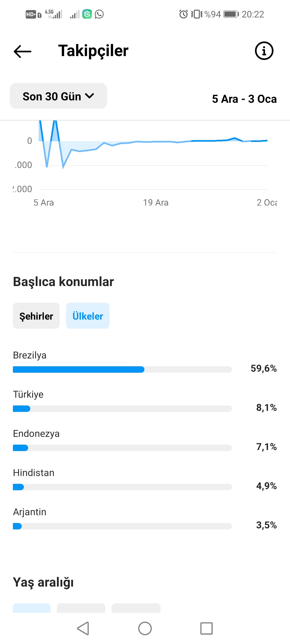290x644 pixels.
Task: Select the Ülkeler tab
Action: [x=88, y=316]
